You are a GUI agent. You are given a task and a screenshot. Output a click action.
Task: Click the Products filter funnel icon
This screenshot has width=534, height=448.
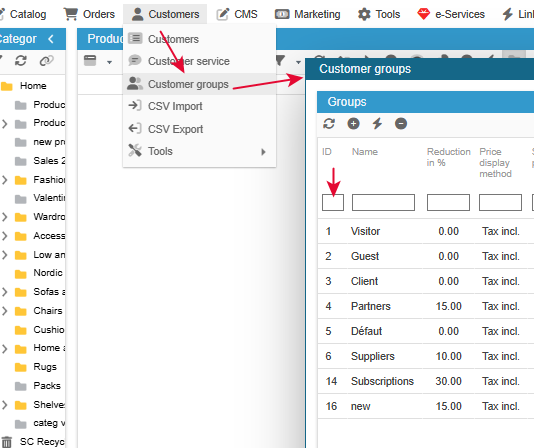coord(280,61)
